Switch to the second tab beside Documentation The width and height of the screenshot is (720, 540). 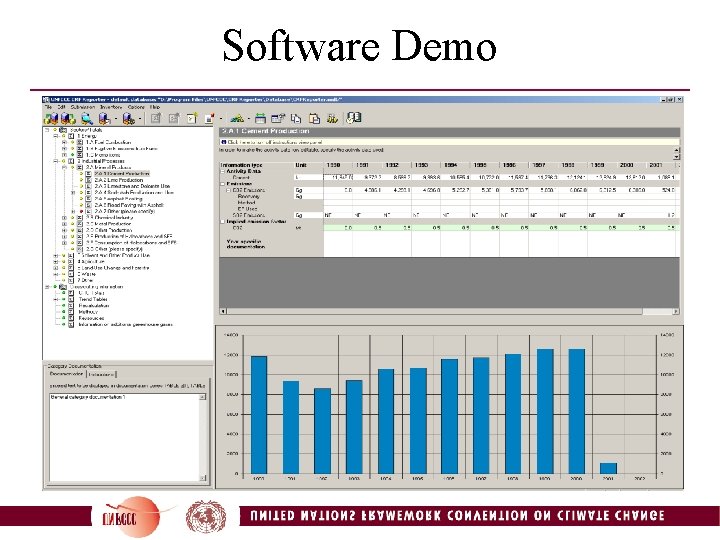101,375
